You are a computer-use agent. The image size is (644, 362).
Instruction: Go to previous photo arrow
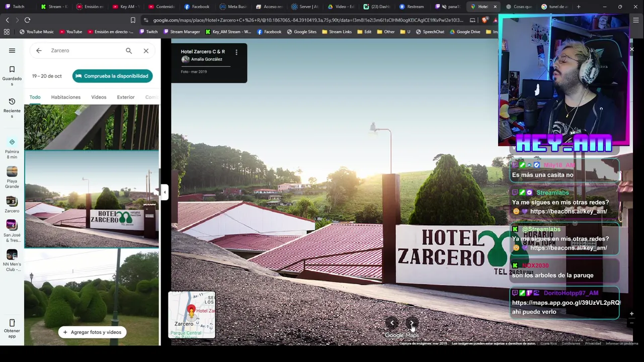pos(392,323)
